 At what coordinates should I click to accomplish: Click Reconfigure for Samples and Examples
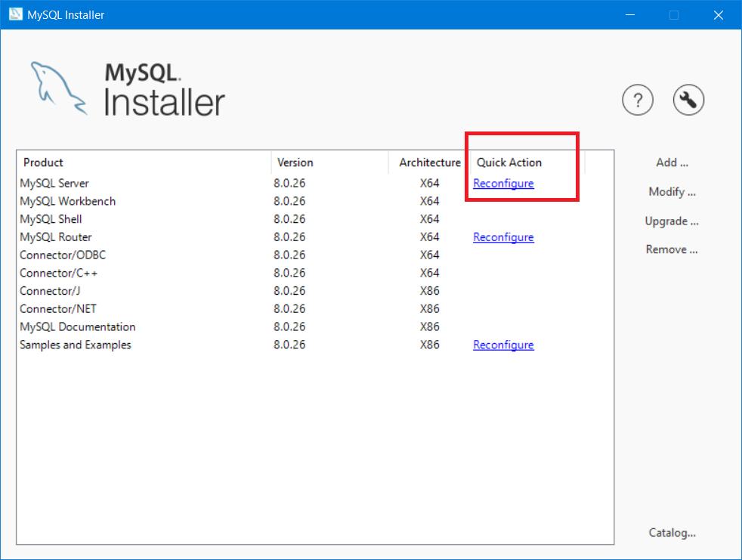(503, 345)
